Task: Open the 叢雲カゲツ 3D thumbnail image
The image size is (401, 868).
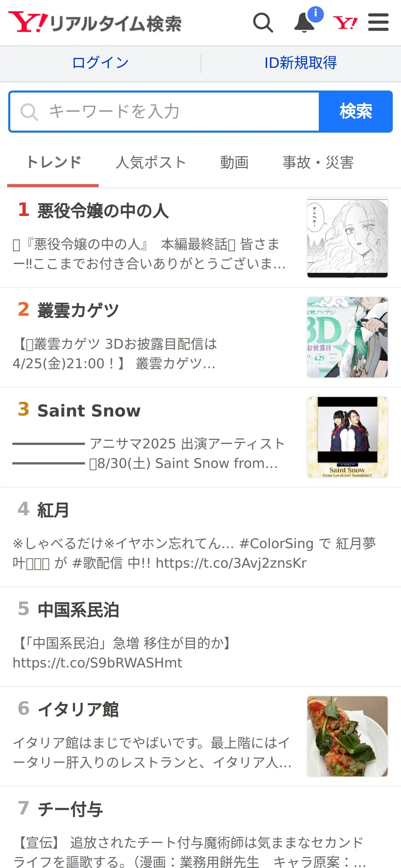Action: pos(348,337)
